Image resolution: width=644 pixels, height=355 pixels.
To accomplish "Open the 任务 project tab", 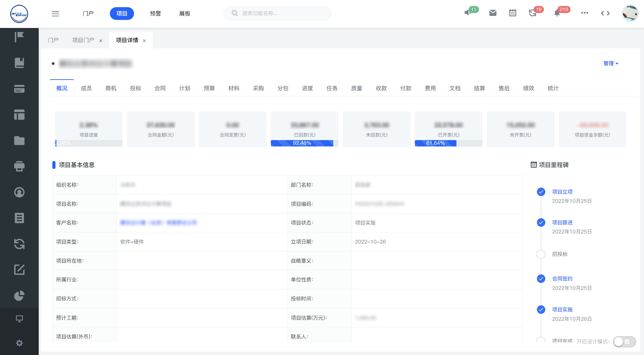I will pos(332,88).
